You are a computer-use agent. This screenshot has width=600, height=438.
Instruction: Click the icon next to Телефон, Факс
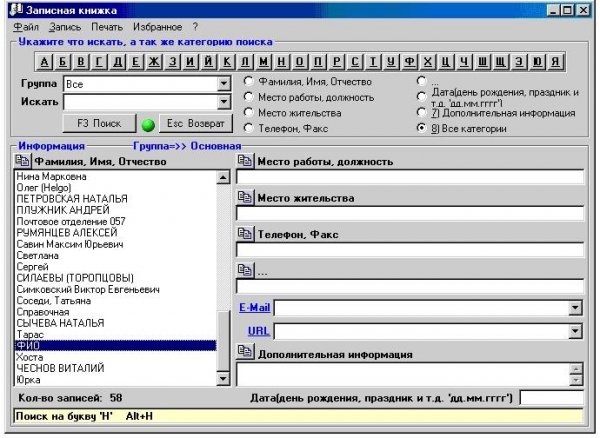245,233
